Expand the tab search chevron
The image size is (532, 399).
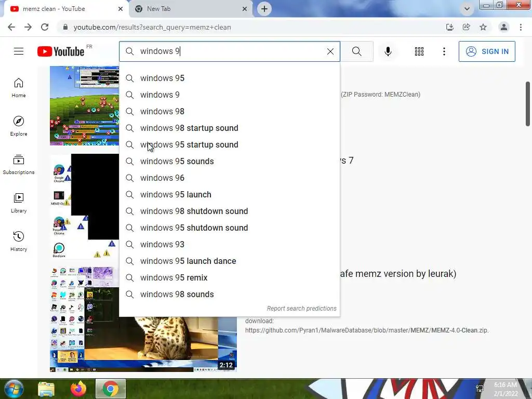tap(467, 9)
